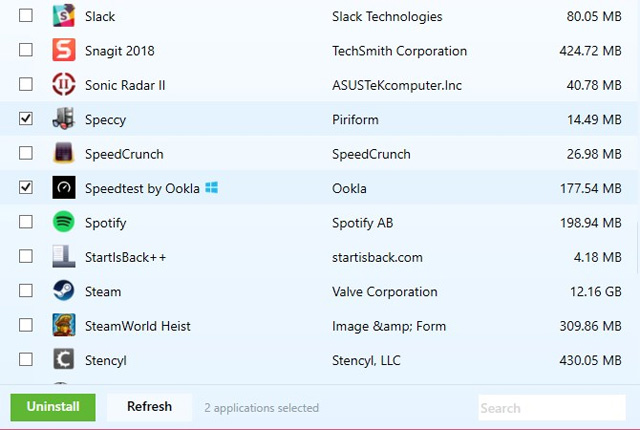Click into the Search field

(550, 407)
